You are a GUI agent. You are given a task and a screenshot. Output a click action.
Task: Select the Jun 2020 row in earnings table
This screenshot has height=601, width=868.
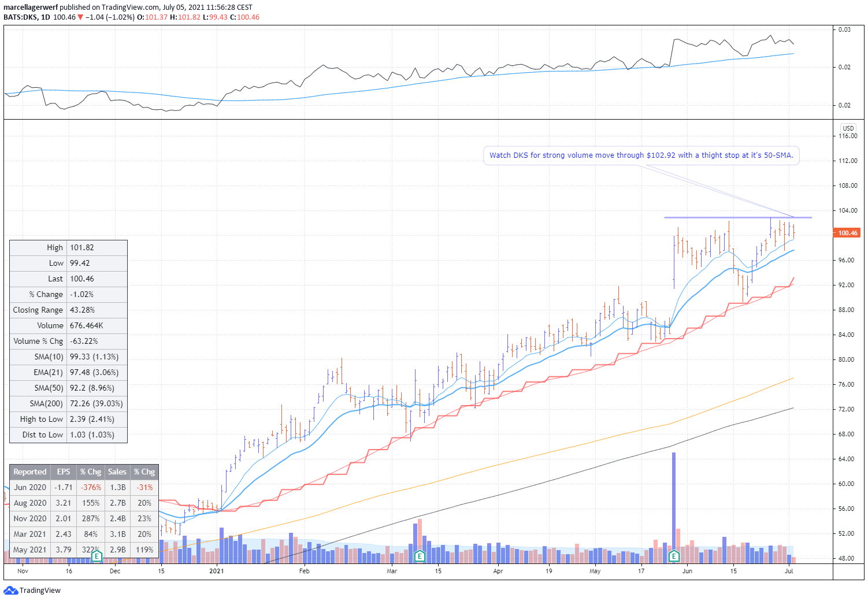(x=84, y=487)
